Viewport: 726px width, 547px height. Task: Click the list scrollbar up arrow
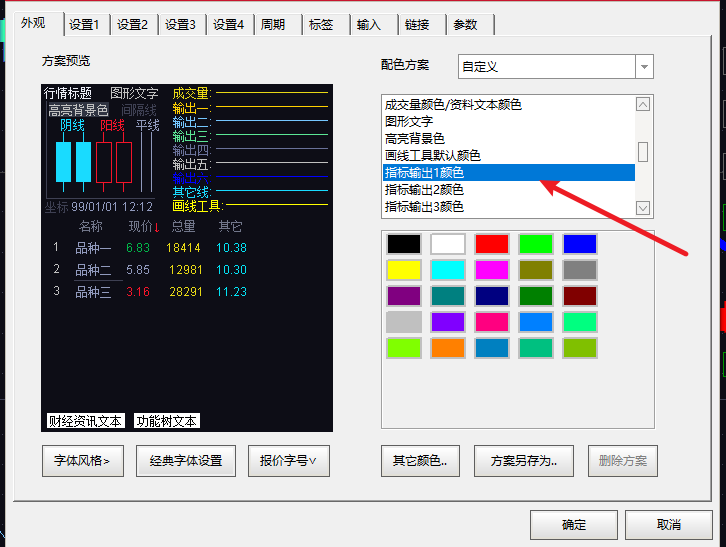tap(643, 105)
